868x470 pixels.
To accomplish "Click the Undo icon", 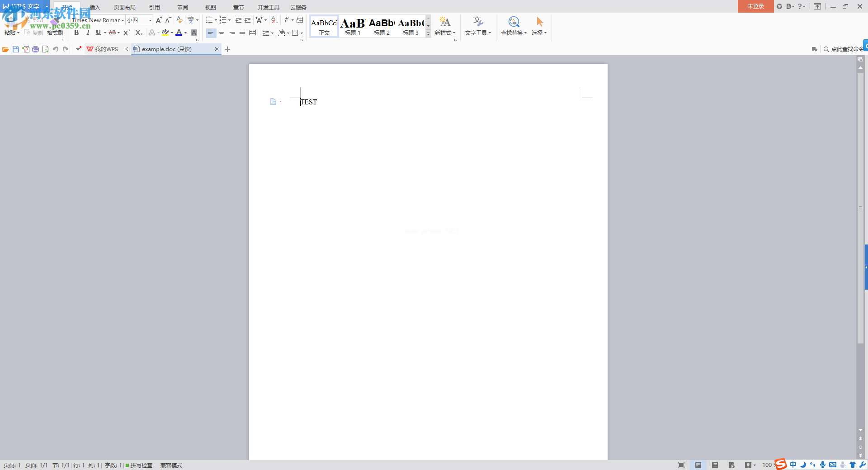I will point(55,49).
